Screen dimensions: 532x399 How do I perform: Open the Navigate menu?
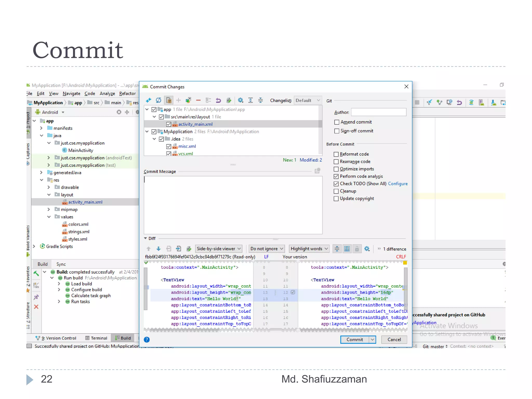pos(71,94)
